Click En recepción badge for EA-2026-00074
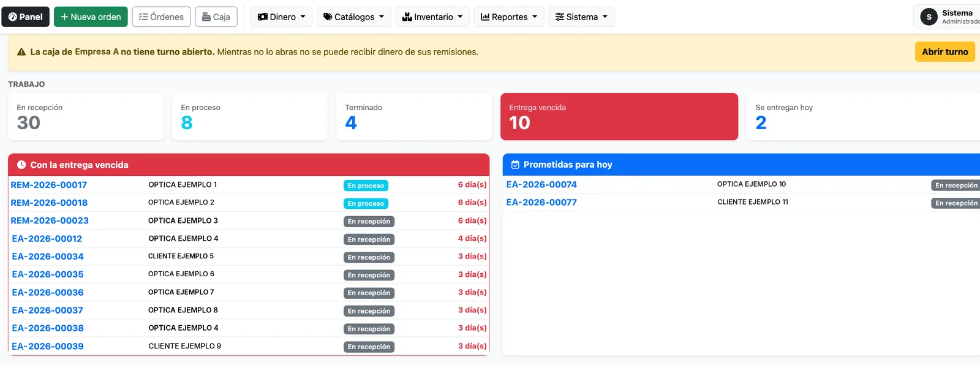The image size is (980, 365). pyautogui.click(x=956, y=185)
